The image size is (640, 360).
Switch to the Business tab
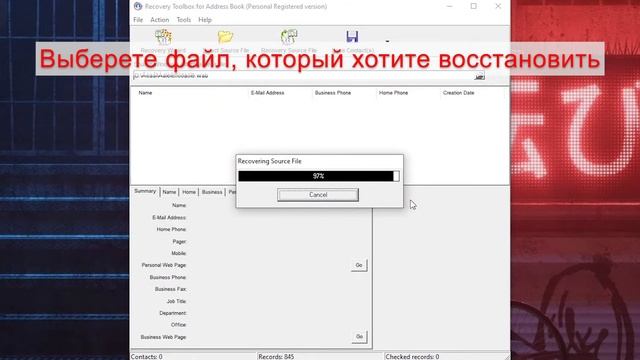pyautogui.click(x=212, y=192)
